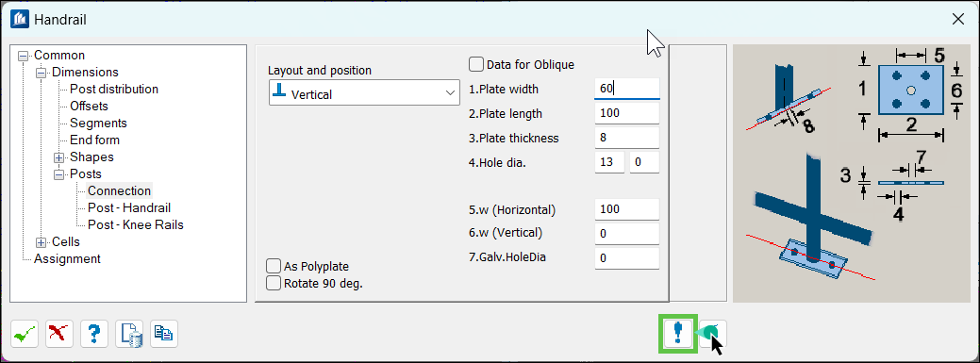
Task: Click the red X cancel icon
Action: tap(59, 334)
